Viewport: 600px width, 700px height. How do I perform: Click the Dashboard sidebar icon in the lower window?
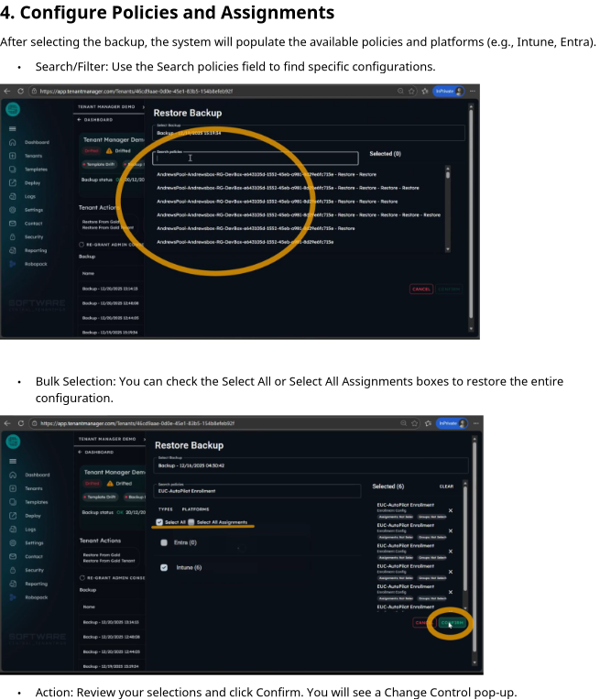13,475
